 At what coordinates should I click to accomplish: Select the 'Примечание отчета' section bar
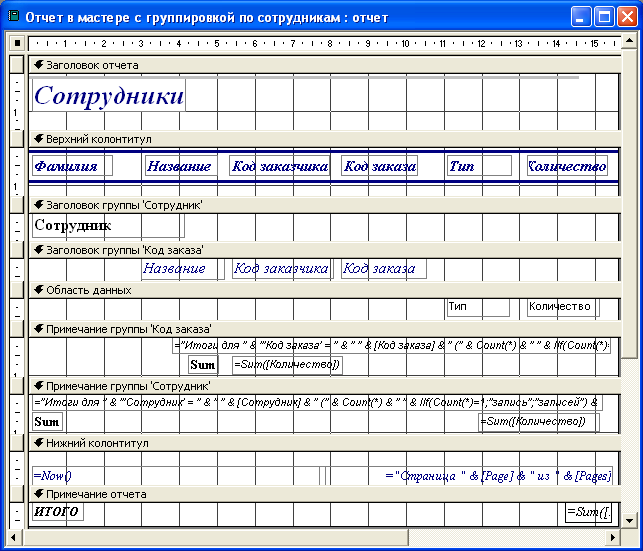[x=325, y=494]
